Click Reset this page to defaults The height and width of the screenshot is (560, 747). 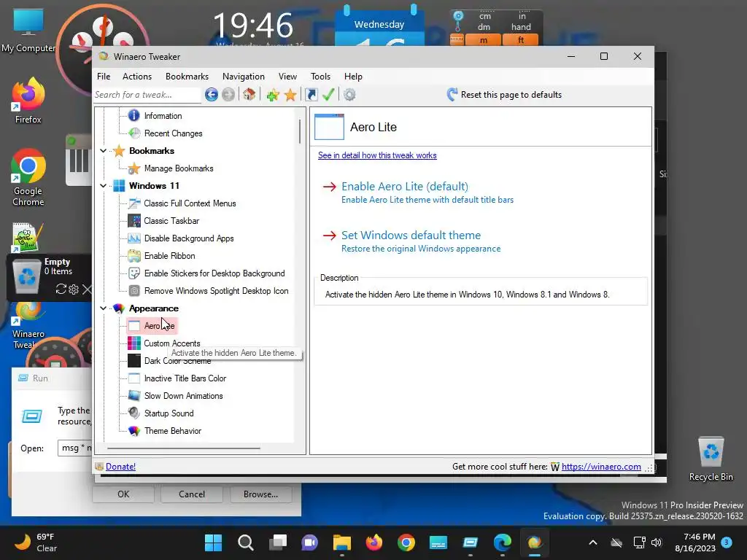[x=504, y=95]
